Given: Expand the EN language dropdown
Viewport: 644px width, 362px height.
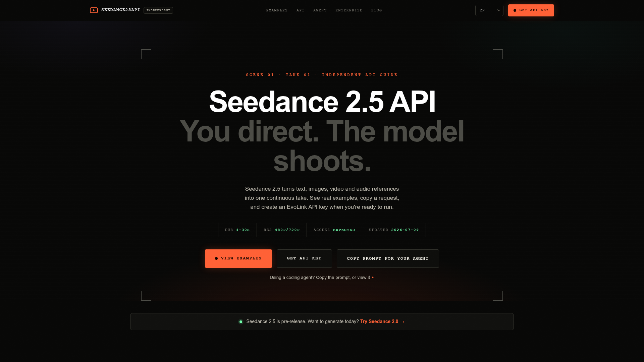Looking at the screenshot, I should click(x=489, y=10).
